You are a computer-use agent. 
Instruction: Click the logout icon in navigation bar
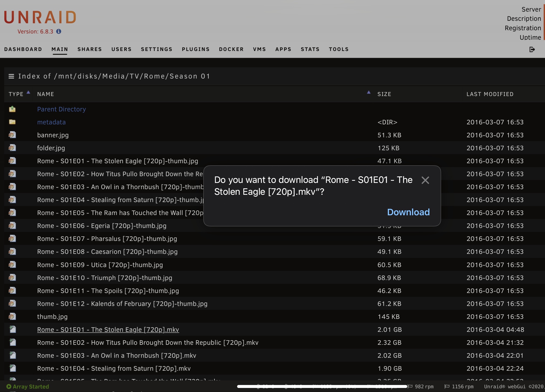[532, 49]
